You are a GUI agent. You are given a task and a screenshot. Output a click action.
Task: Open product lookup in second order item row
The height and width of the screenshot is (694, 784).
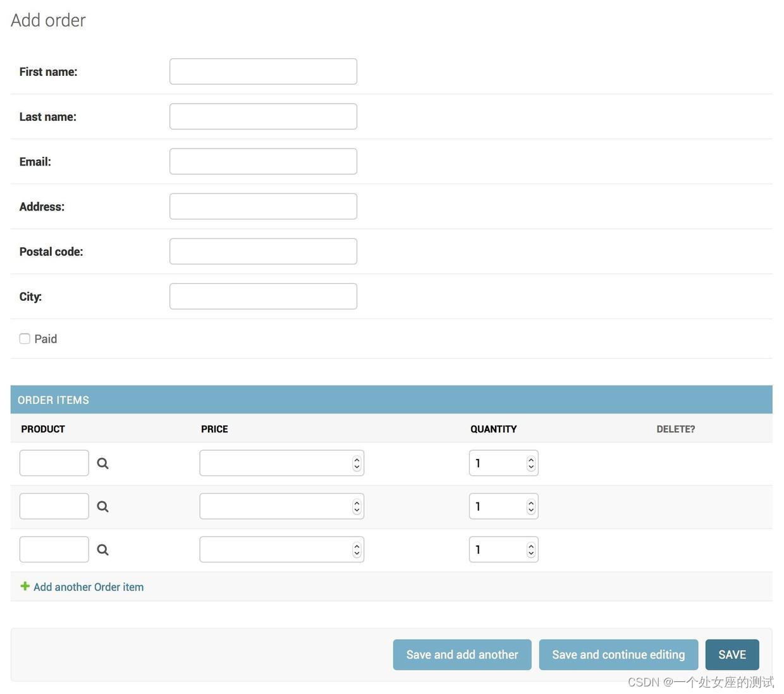coord(102,506)
